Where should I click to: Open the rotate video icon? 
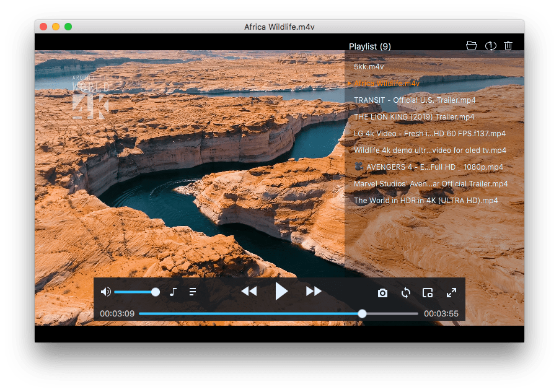[x=405, y=292]
